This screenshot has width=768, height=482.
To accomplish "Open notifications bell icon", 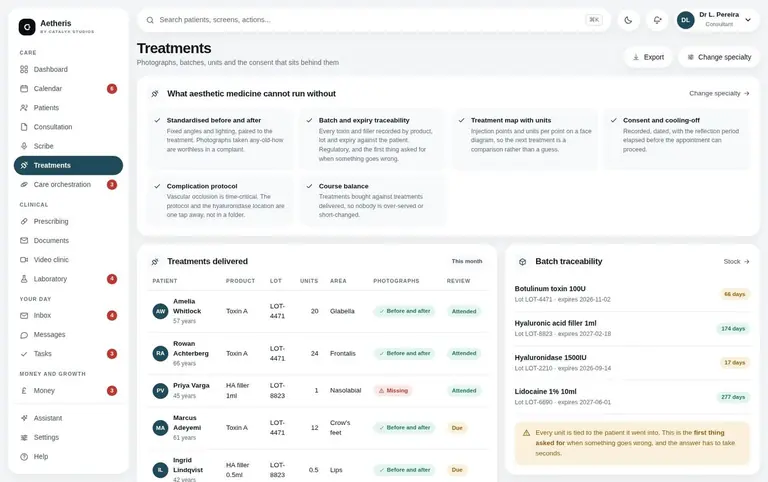I will [657, 20].
